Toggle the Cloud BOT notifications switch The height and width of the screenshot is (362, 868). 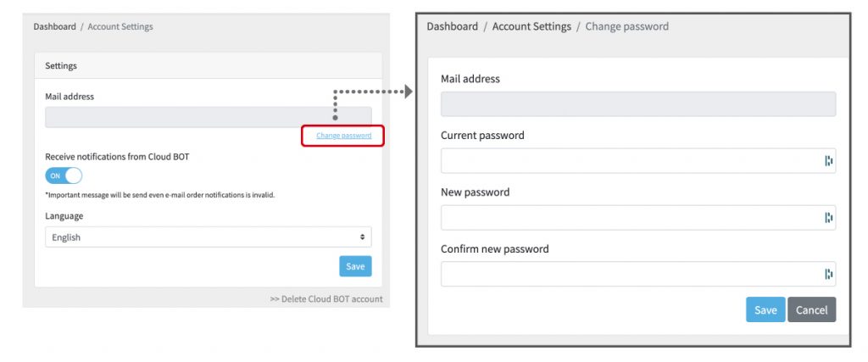tap(64, 175)
